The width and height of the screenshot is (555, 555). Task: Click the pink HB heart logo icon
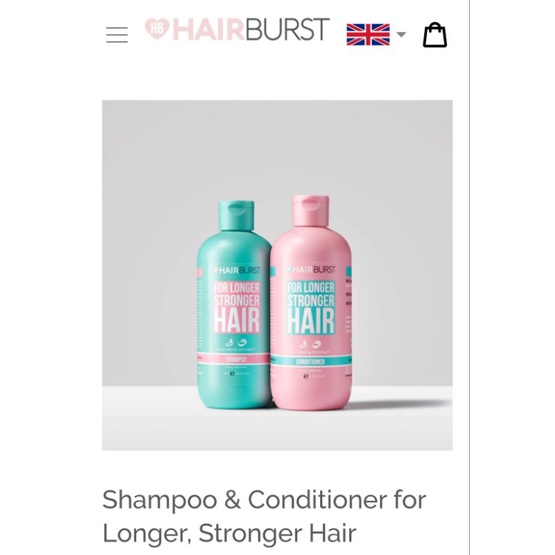pyautogui.click(x=157, y=29)
